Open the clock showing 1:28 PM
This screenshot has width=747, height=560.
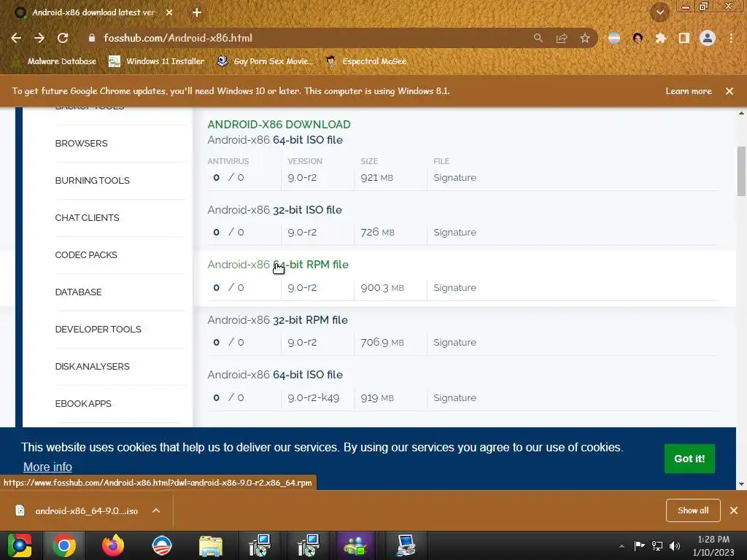click(713, 545)
